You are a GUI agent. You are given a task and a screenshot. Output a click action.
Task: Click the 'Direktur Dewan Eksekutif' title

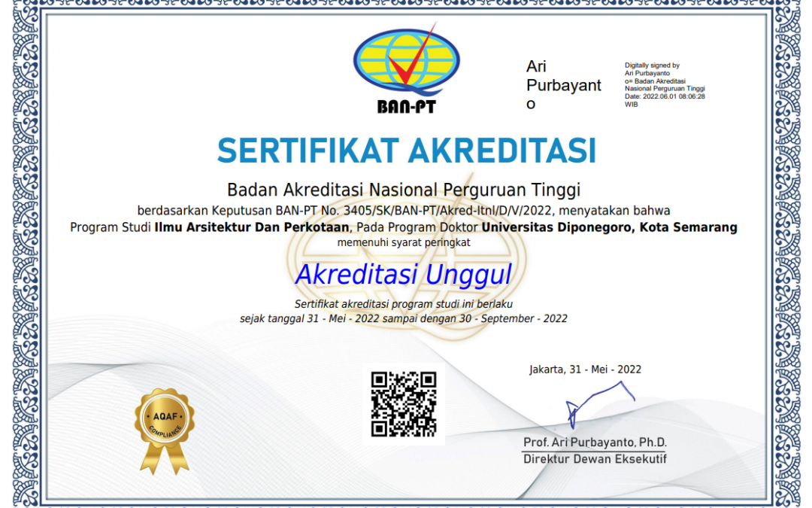(x=595, y=458)
